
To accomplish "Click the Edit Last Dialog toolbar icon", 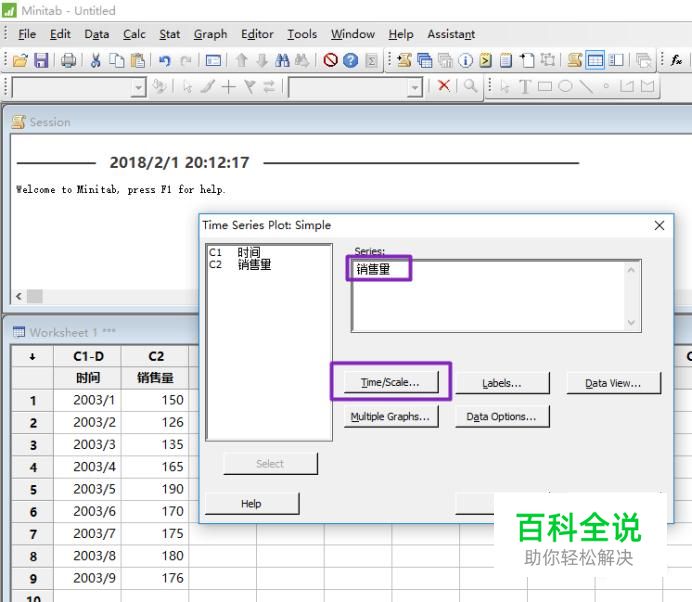I will pyautogui.click(x=214, y=60).
